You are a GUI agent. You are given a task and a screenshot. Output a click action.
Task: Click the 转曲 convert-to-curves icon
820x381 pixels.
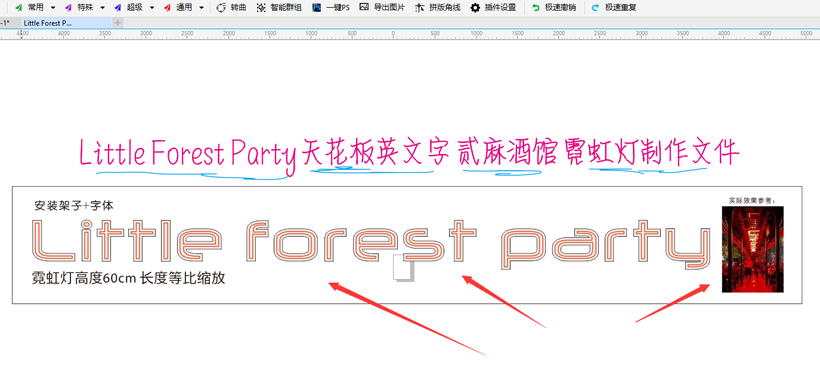tap(221, 8)
